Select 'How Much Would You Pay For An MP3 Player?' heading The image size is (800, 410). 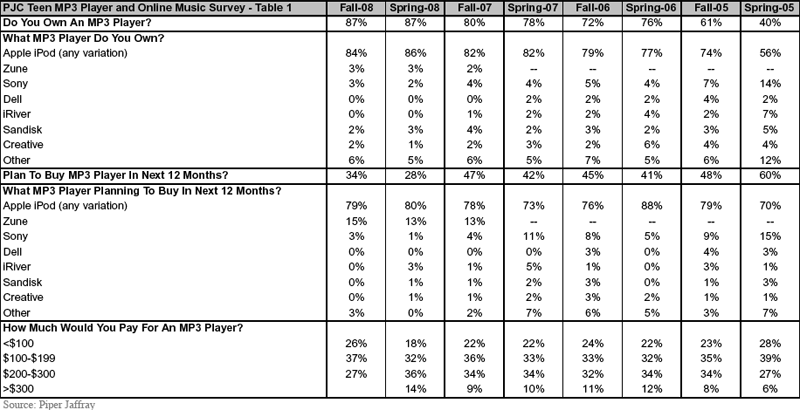(122, 328)
